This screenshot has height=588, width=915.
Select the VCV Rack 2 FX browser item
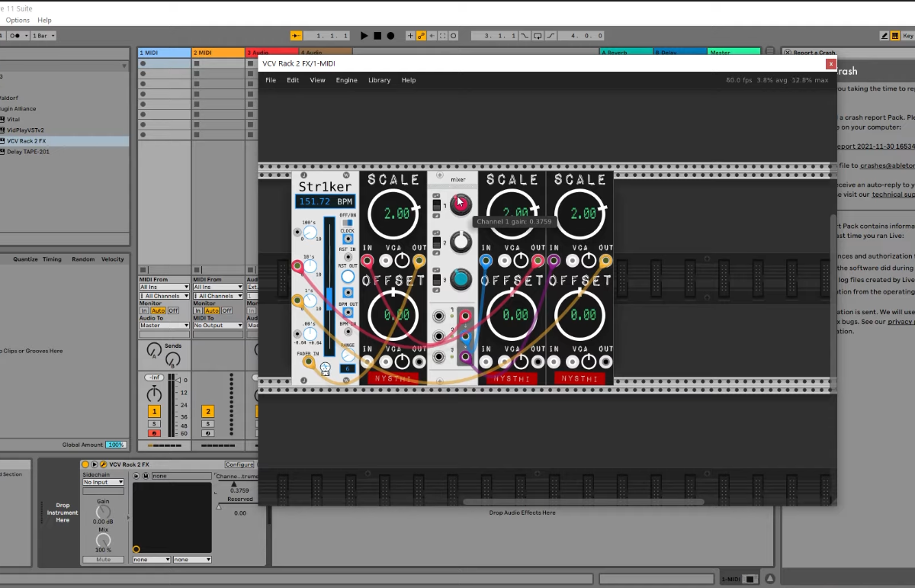point(27,141)
